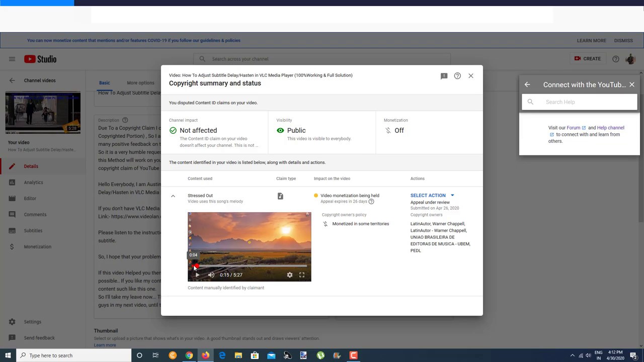Click the Windows taskbar search box
The image size is (644, 362).
74,355
